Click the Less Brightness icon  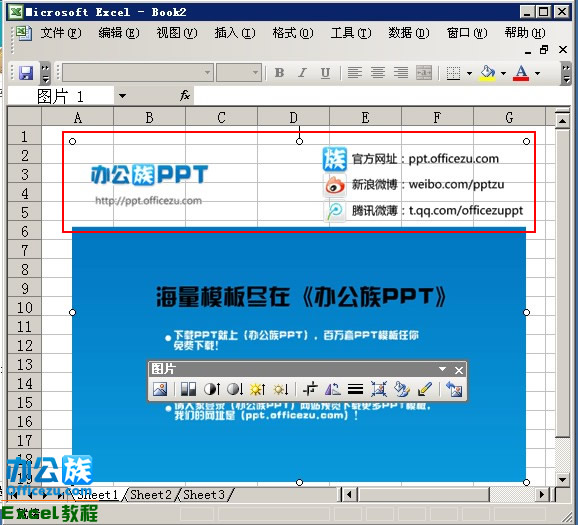click(x=281, y=389)
